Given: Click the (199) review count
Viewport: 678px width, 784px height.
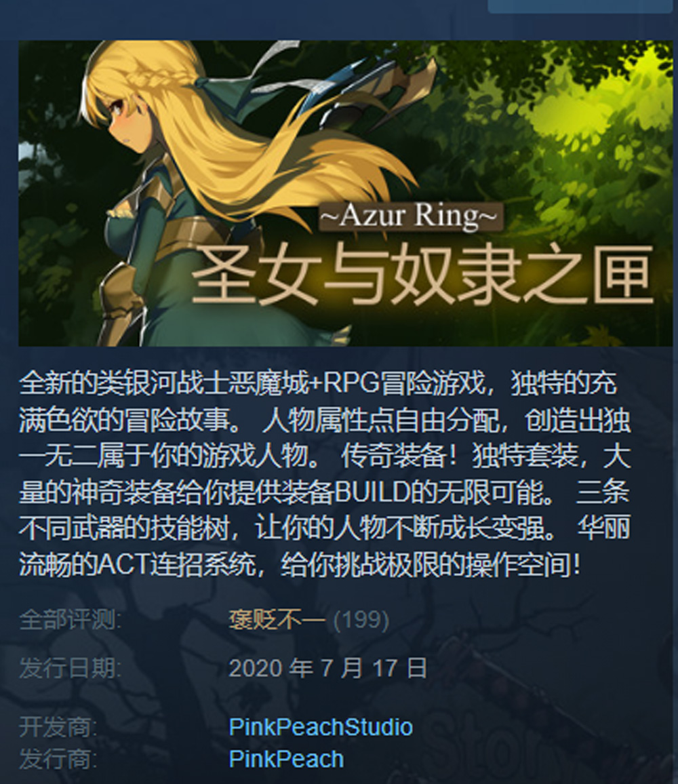Looking at the screenshot, I should pyautogui.click(x=361, y=620).
